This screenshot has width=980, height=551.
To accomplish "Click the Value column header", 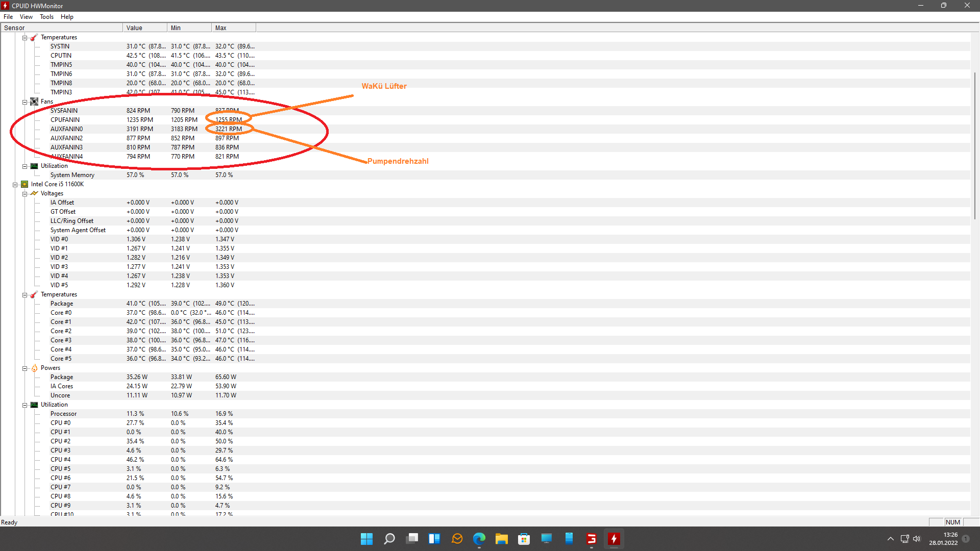I will 145,28.
